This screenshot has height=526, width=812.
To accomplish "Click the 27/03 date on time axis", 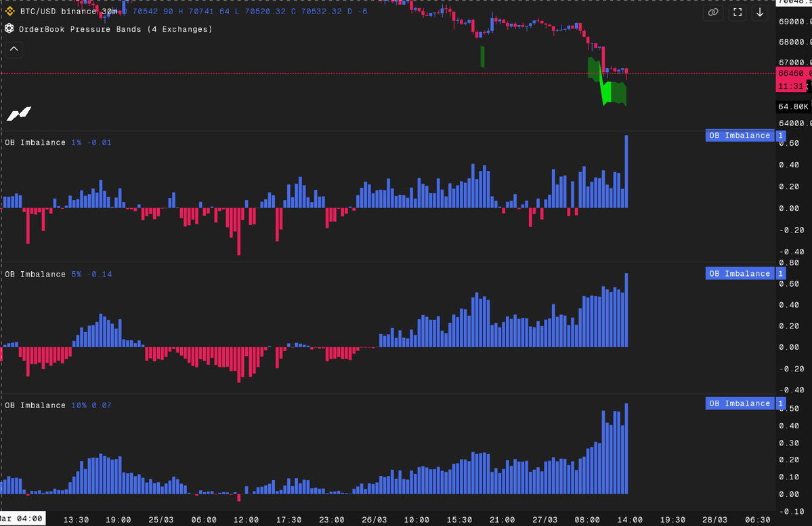I will (x=544, y=519).
